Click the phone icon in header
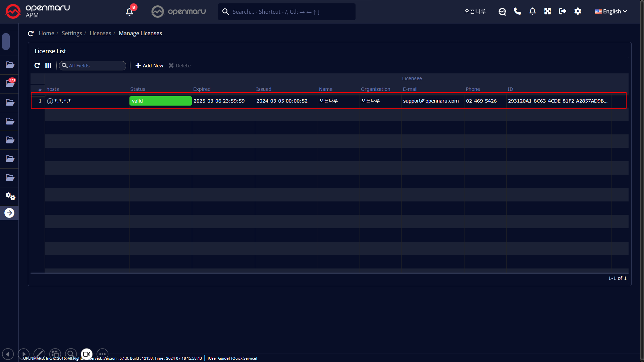 [x=517, y=11]
